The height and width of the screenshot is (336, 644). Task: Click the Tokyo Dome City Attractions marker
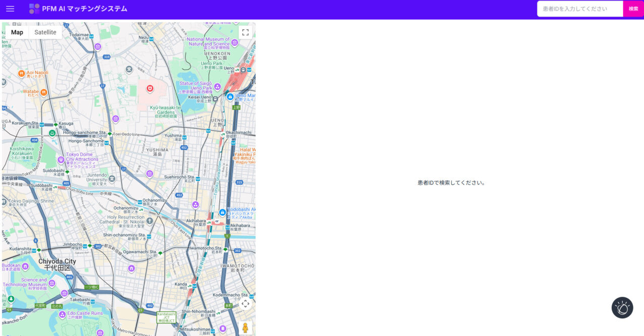click(61, 159)
